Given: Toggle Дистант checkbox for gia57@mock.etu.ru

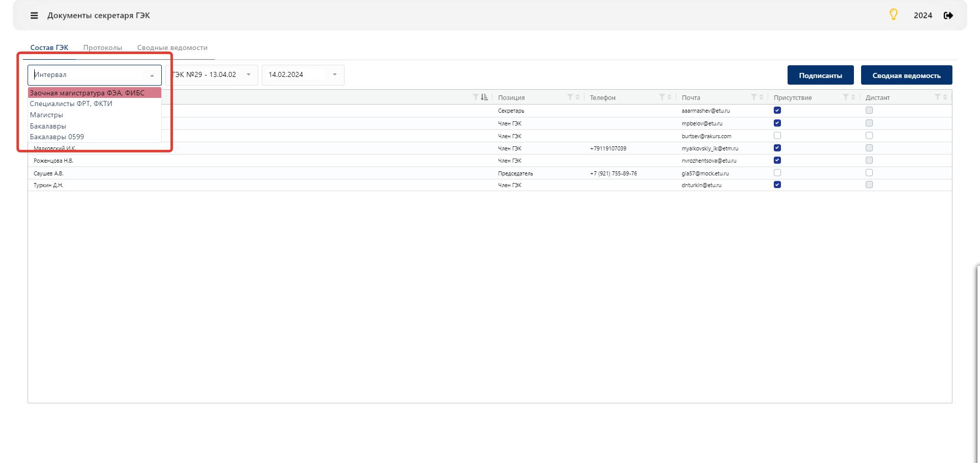Looking at the screenshot, I should 869,173.
